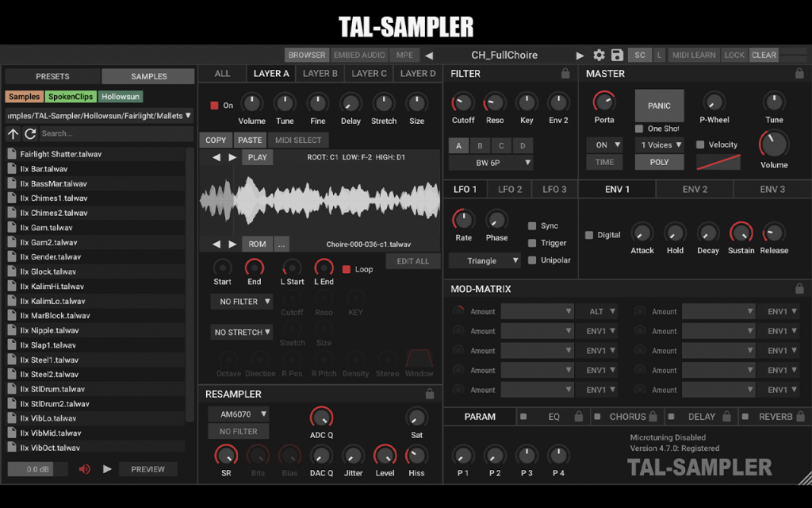Image resolution: width=812 pixels, height=508 pixels.
Task: Click the grain Window shape icon
Action: pyautogui.click(x=419, y=359)
